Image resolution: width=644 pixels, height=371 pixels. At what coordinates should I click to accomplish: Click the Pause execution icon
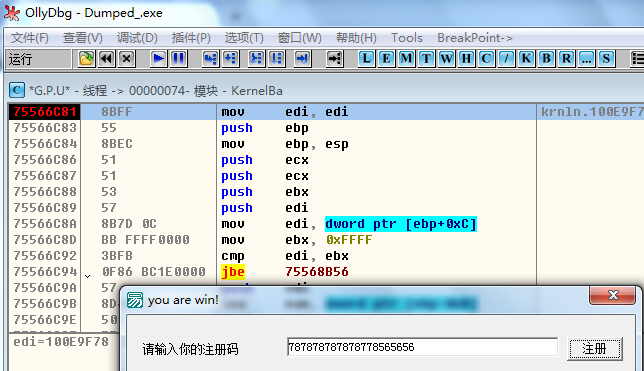[178, 59]
